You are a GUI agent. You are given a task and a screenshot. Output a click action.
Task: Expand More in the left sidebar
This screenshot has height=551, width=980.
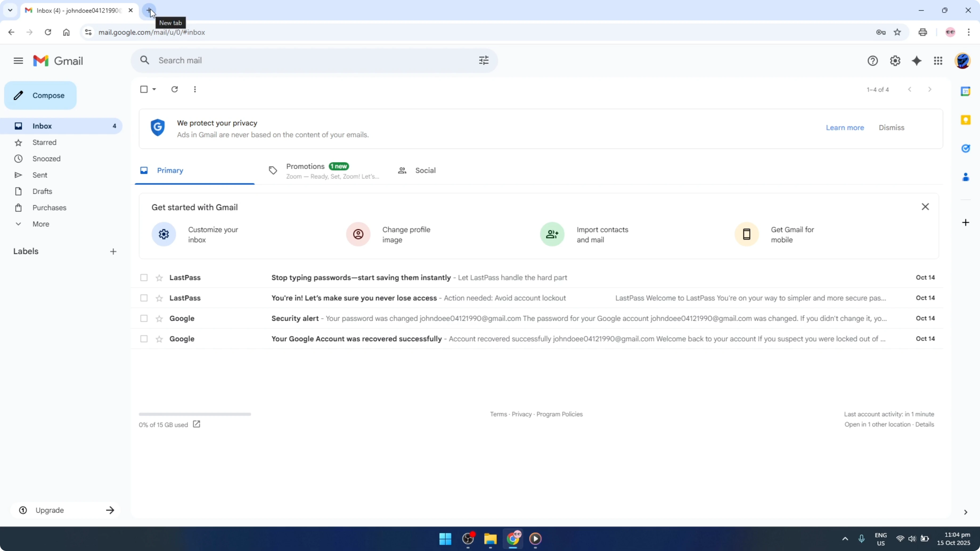point(41,224)
